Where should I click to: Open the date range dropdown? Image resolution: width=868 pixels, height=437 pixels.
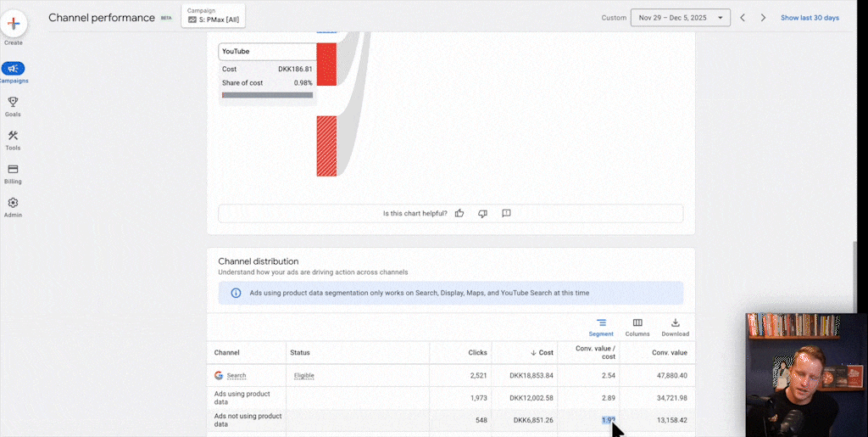[680, 17]
